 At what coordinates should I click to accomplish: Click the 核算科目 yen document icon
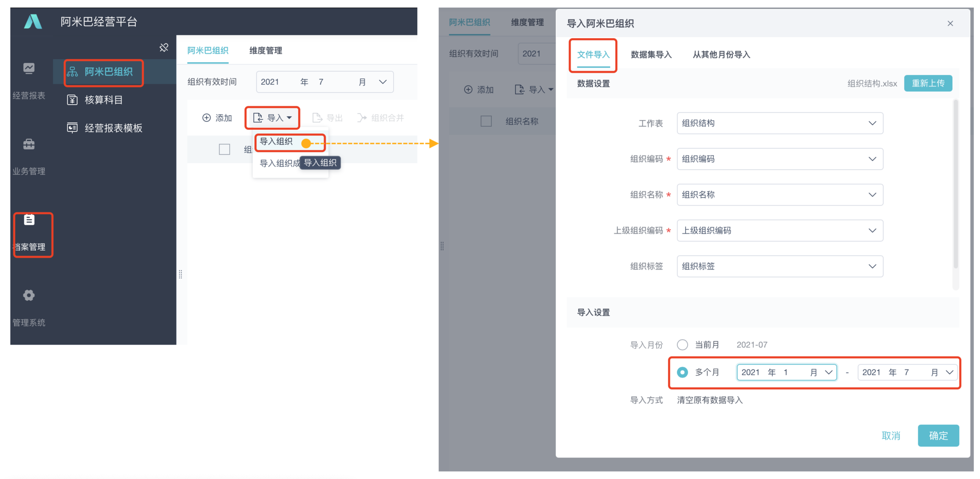tap(72, 100)
